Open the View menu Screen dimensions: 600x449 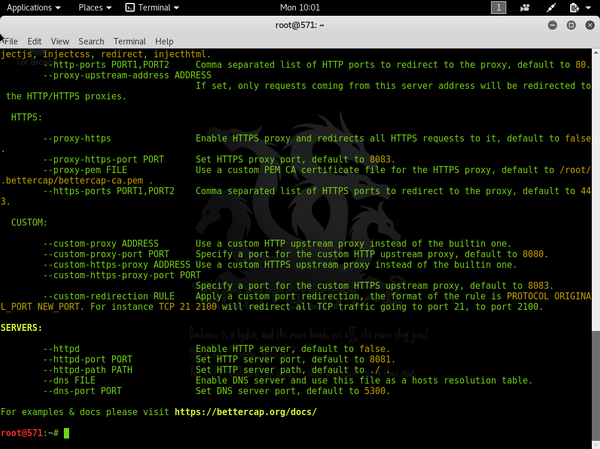(x=62, y=41)
